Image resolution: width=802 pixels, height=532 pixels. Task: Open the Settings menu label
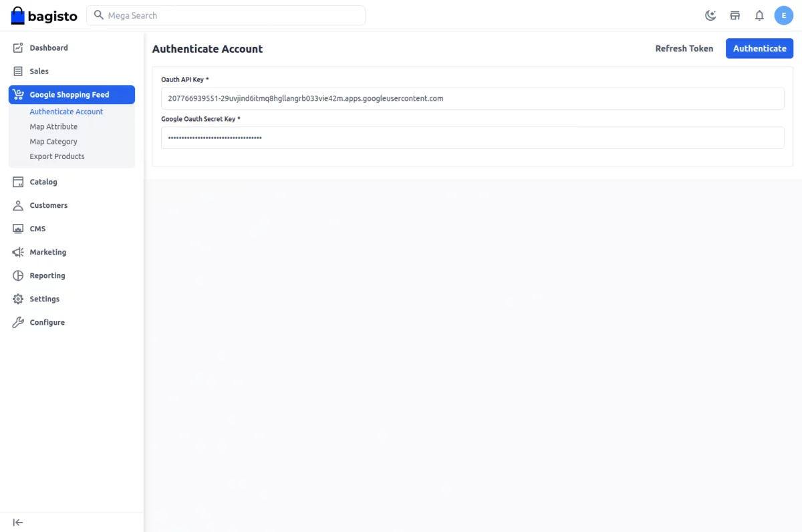point(45,299)
